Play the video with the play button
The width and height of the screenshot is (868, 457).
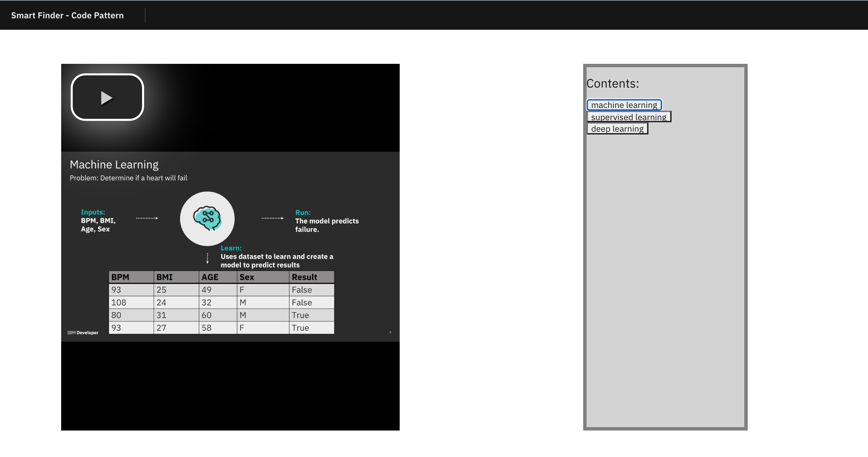107,97
